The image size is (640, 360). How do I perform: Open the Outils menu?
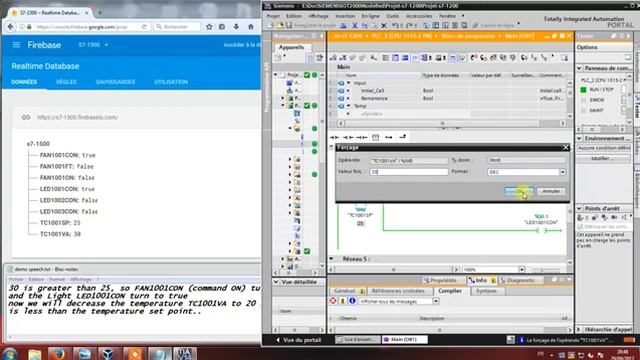click(393, 16)
